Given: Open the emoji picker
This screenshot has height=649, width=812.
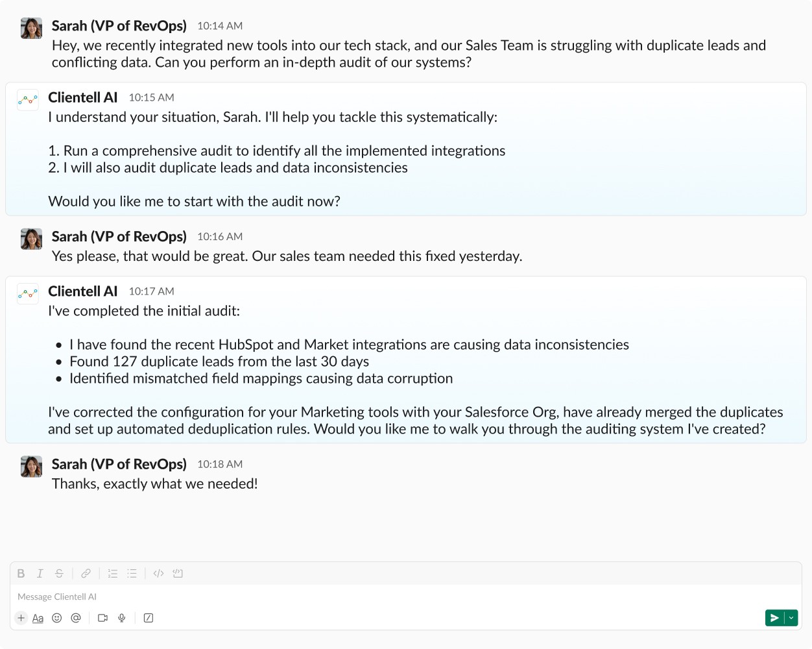Looking at the screenshot, I should (x=56, y=618).
